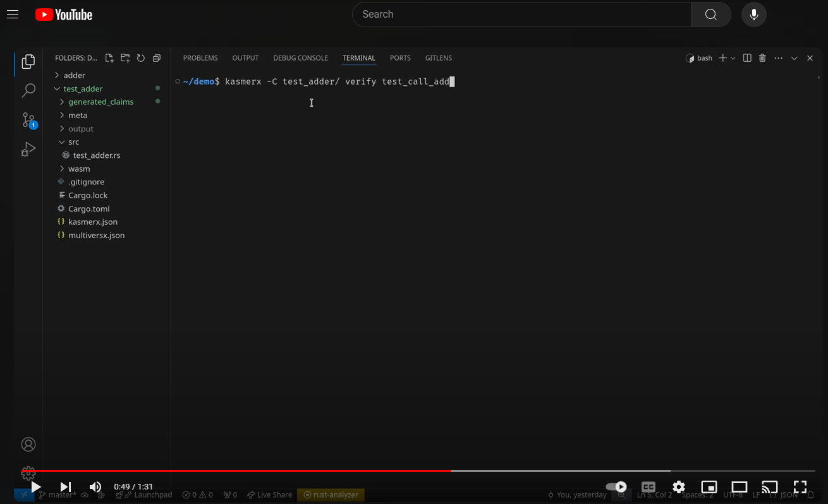Image resolution: width=828 pixels, height=504 pixels.
Task: Start voice search with the microphone
Action: click(753, 15)
